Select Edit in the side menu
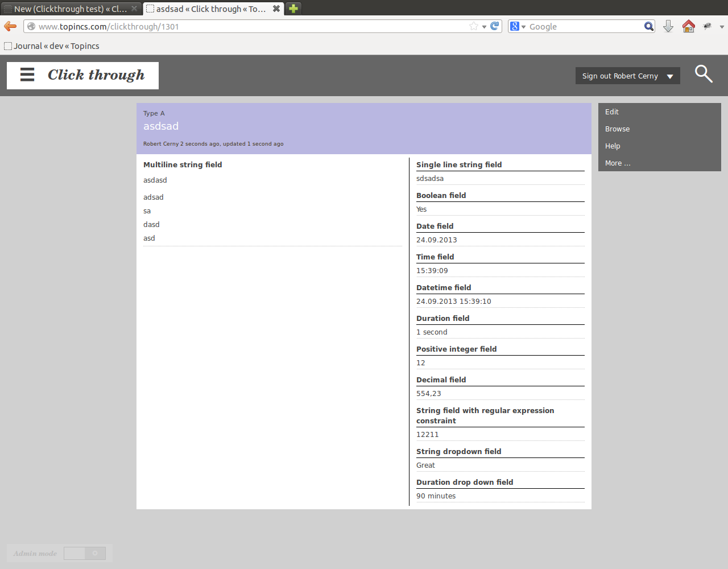 (x=612, y=112)
